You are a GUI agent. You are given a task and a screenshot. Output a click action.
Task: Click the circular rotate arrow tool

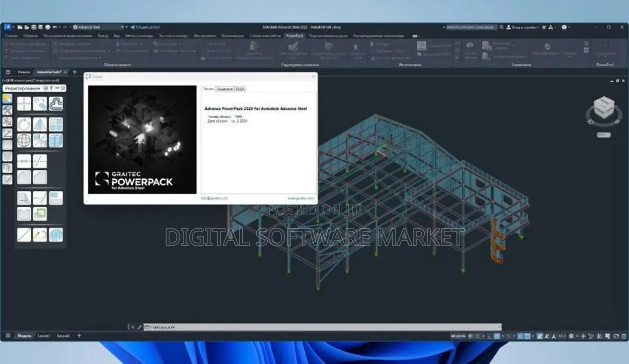pyautogui.click(x=24, y=125)
